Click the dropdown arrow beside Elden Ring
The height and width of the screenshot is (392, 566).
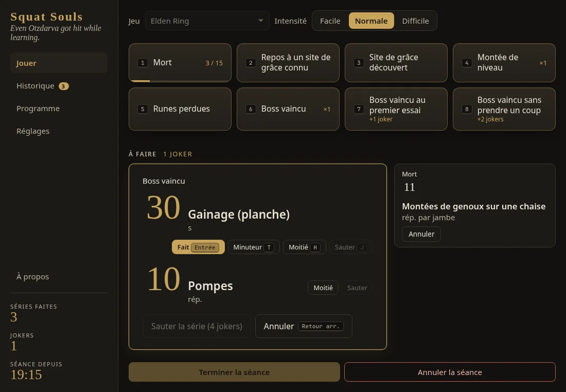point(261,21)
